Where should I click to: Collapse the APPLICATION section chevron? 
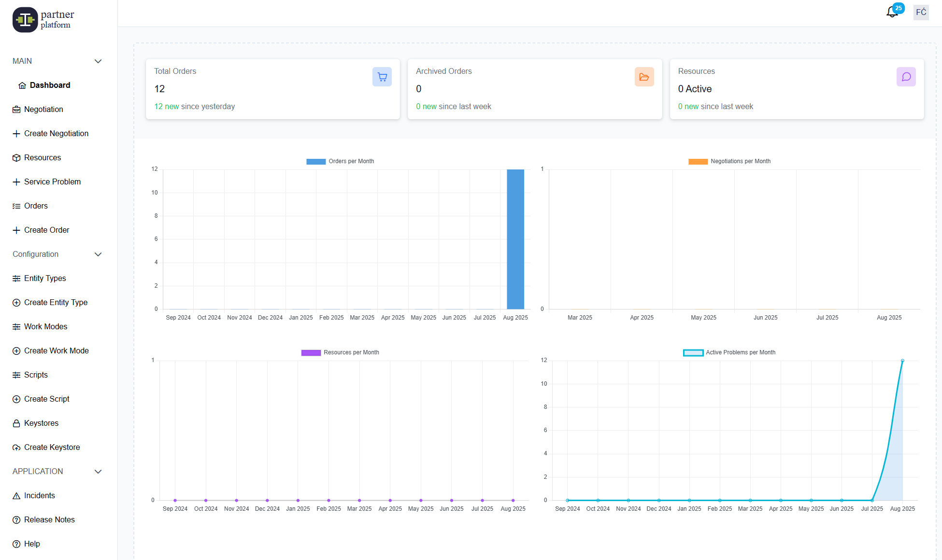pos(98,472)
